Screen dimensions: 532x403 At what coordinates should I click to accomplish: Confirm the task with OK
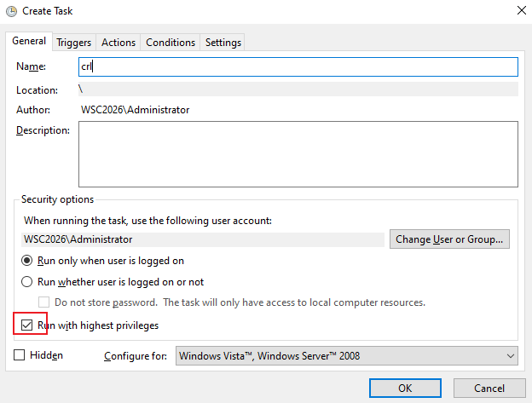click(405, 388)
